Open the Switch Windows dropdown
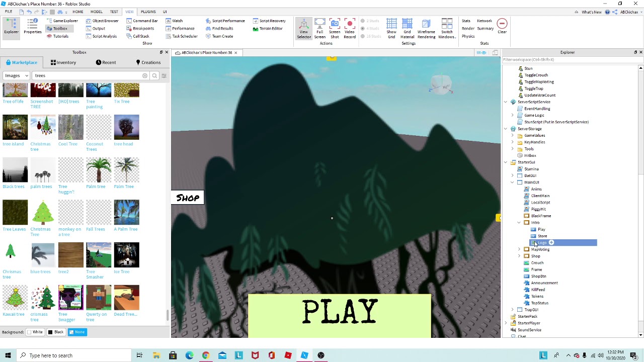This screenshot has height=362, width=644. coord(447,29)
